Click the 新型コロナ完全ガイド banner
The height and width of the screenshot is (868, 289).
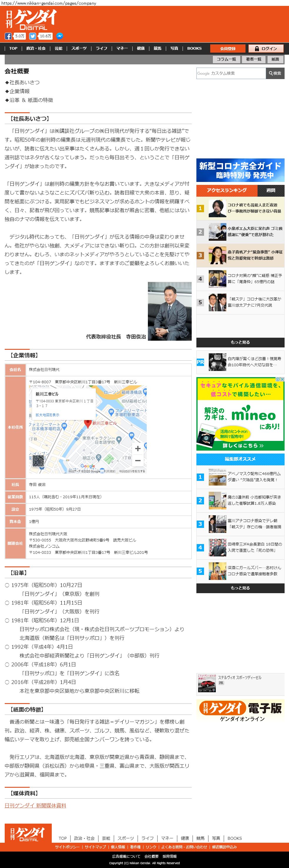pyautogui.click(x=240, y=170)
